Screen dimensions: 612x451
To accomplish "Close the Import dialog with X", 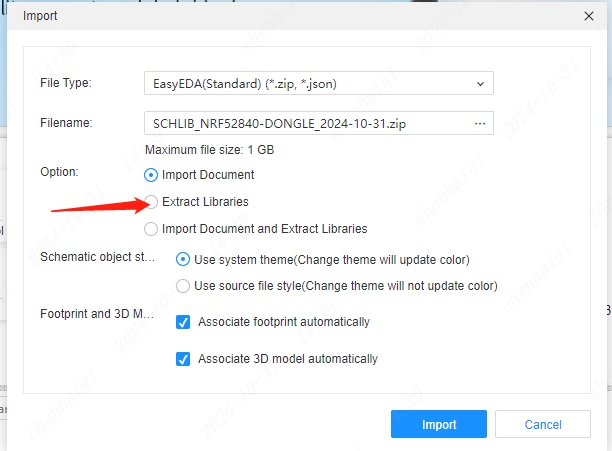I will coord(587,16).
